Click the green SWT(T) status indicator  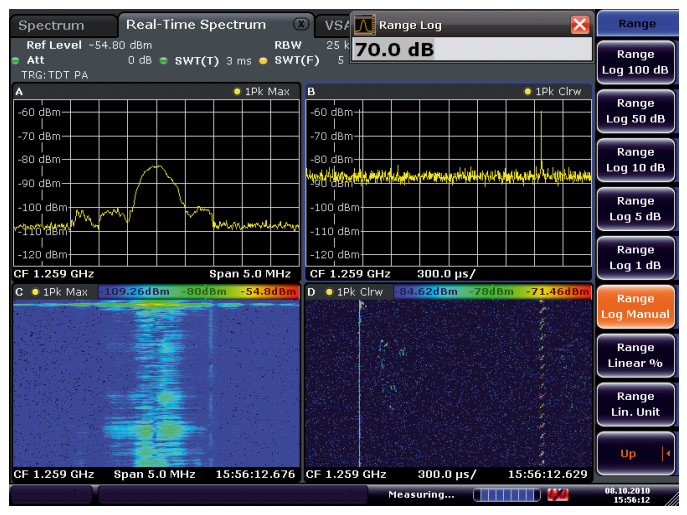point(164,60)
